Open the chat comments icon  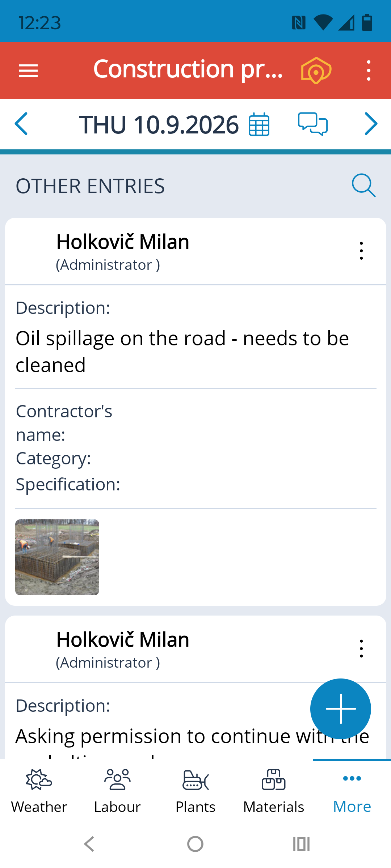click(313, 124)
